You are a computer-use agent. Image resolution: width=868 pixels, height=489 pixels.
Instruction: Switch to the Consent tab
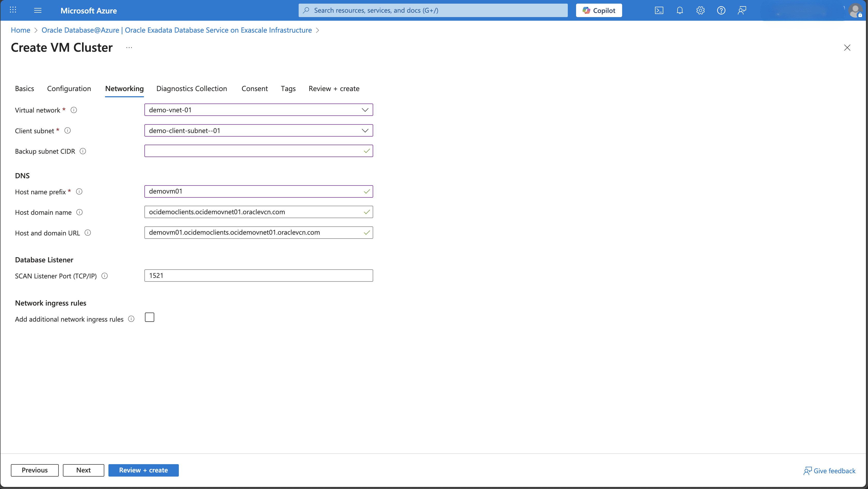pos(254,88)
